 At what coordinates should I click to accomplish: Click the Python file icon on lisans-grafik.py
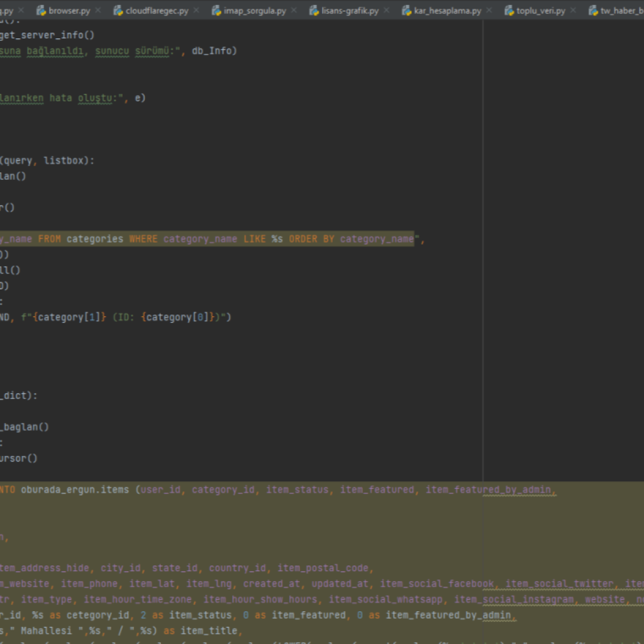click(x=314, y=11)
